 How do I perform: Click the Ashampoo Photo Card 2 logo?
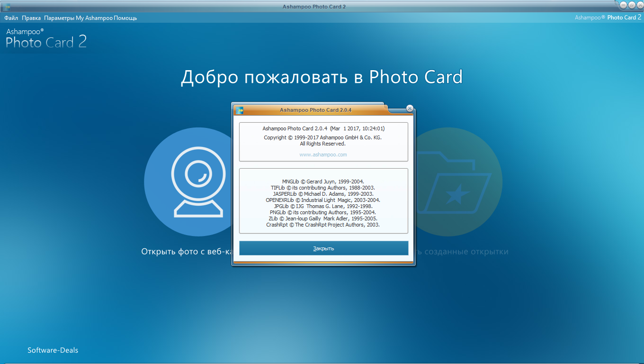pyautogui.click(x=46, y=39)
